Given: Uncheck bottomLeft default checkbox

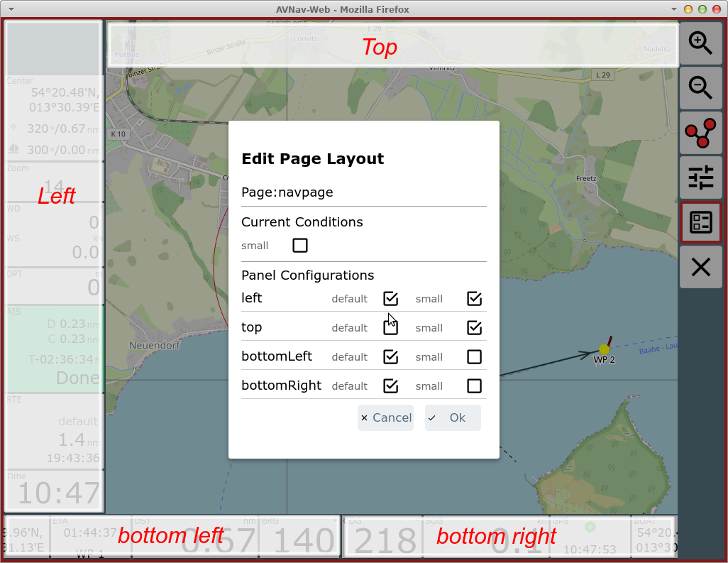Looking at the screenshot, I should [390, 356].
